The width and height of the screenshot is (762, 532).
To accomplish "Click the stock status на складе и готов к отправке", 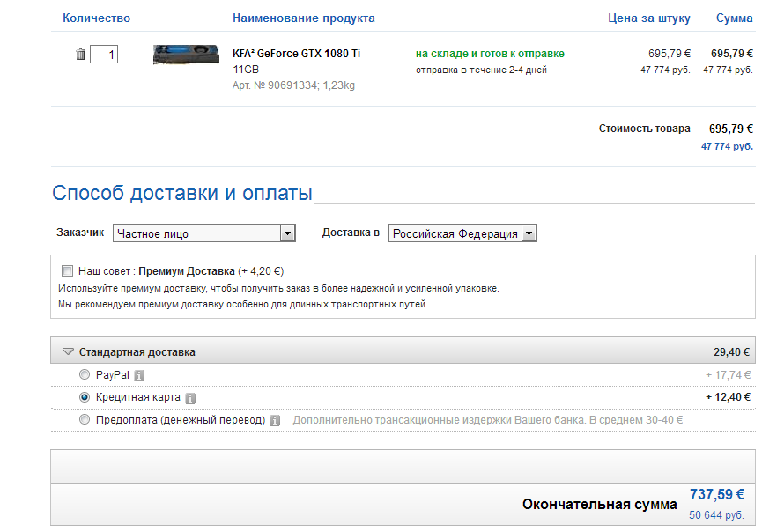I will pyautogui.click(x=490, y=54).
